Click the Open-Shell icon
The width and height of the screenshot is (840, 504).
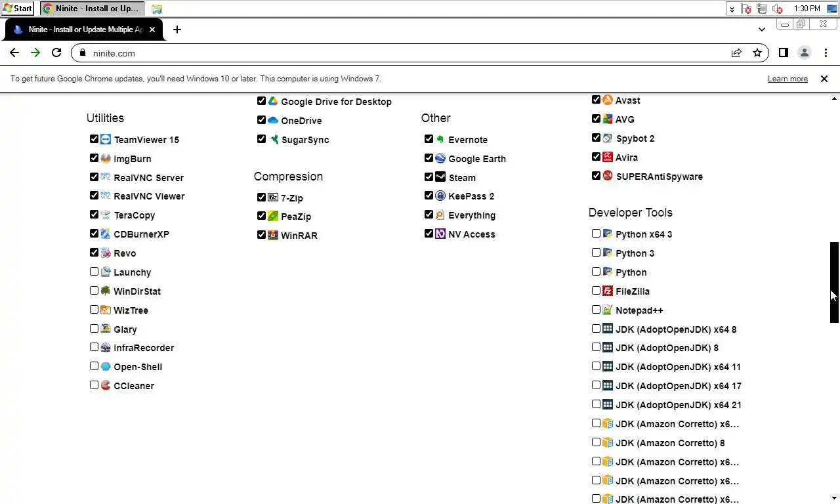pyautogui.click(x=106, y=366)
